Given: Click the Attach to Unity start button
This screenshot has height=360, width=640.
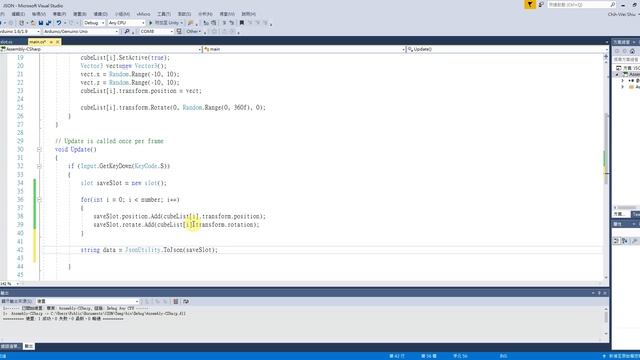Looking at the screenshot, I should tap(165, 23).
